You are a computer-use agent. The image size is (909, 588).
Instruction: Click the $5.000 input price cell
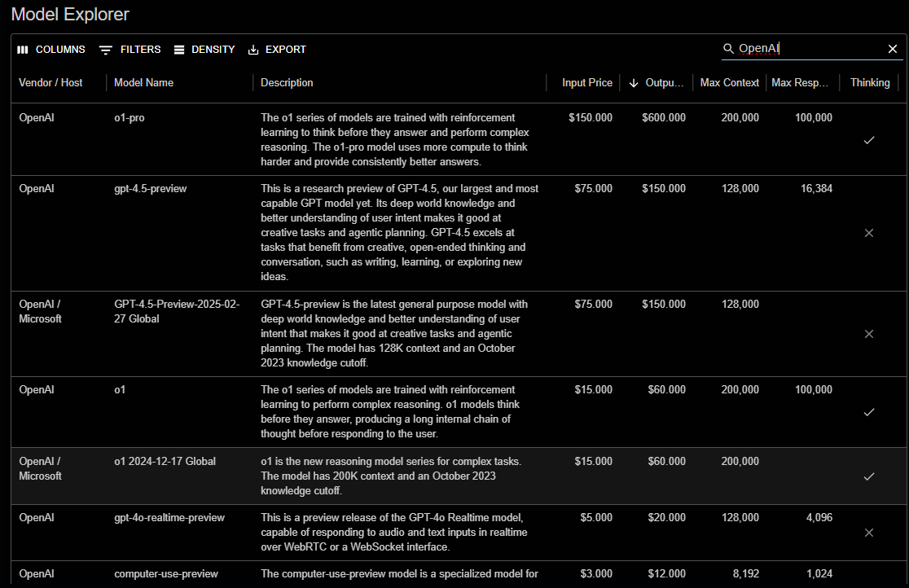pos(596,518)
